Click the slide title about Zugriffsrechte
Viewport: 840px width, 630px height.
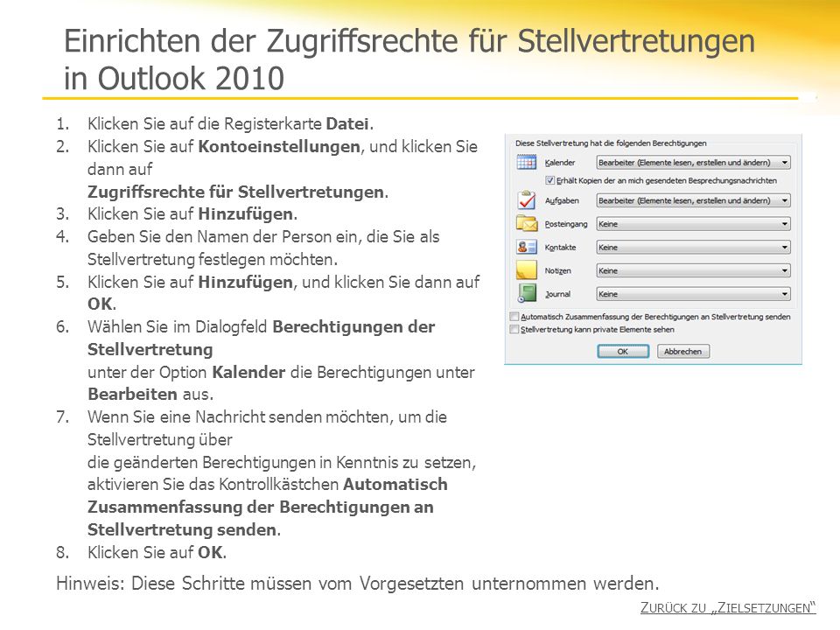click(x=409, y=59)
